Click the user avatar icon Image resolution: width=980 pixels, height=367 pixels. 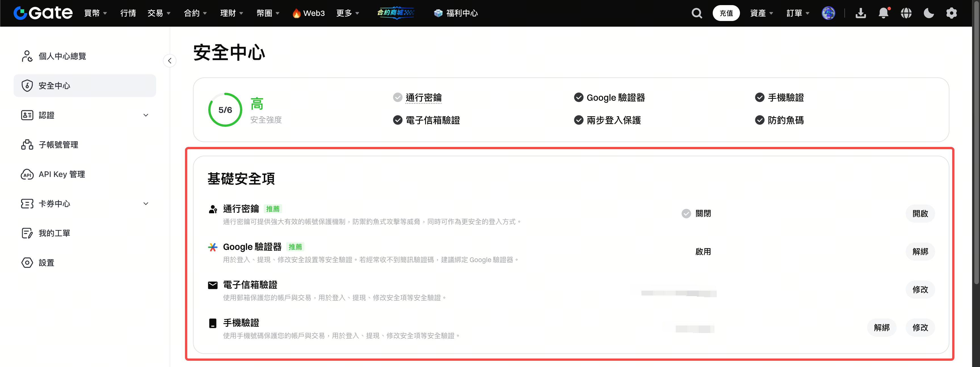coord(828,13)
